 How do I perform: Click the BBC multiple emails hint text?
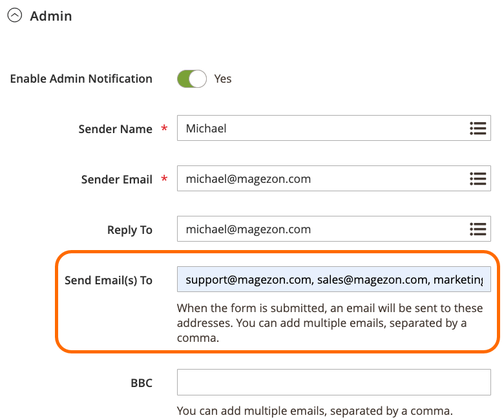tap(315, 411)
